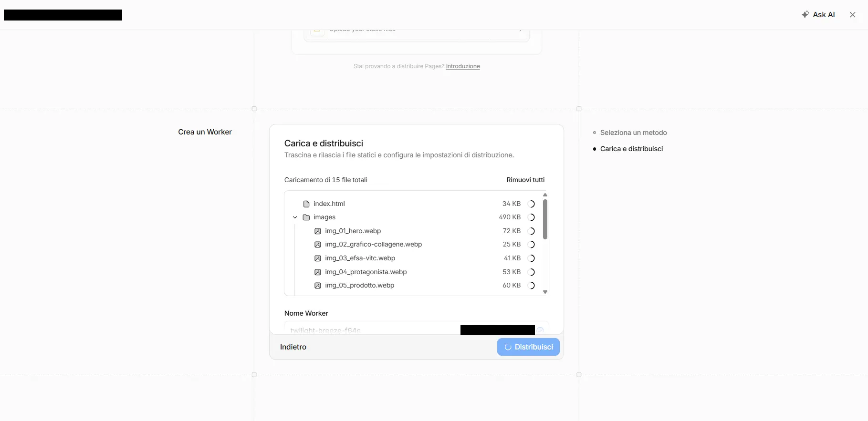Select img_01_hero.webp file name
Viewport: 868px width, 421px height.
[x=353, y=231]
